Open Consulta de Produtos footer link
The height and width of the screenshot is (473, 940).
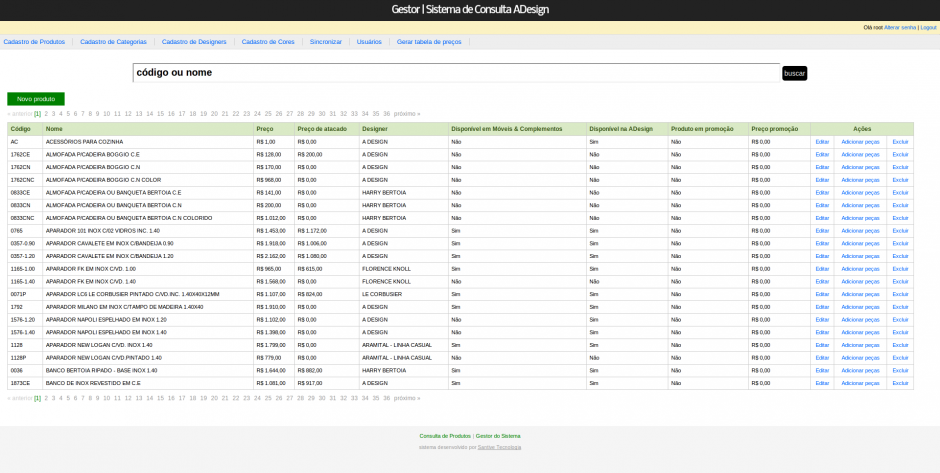[x=445, y=436]
